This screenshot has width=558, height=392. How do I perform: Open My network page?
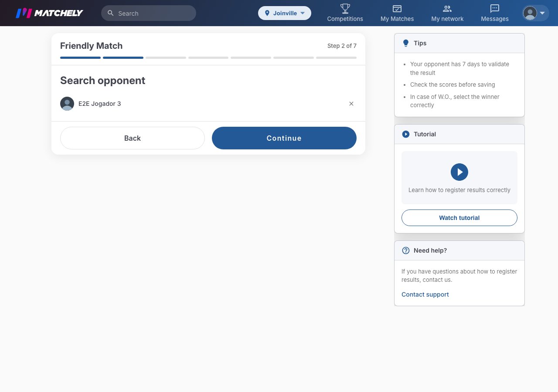(x=447, y=13)
